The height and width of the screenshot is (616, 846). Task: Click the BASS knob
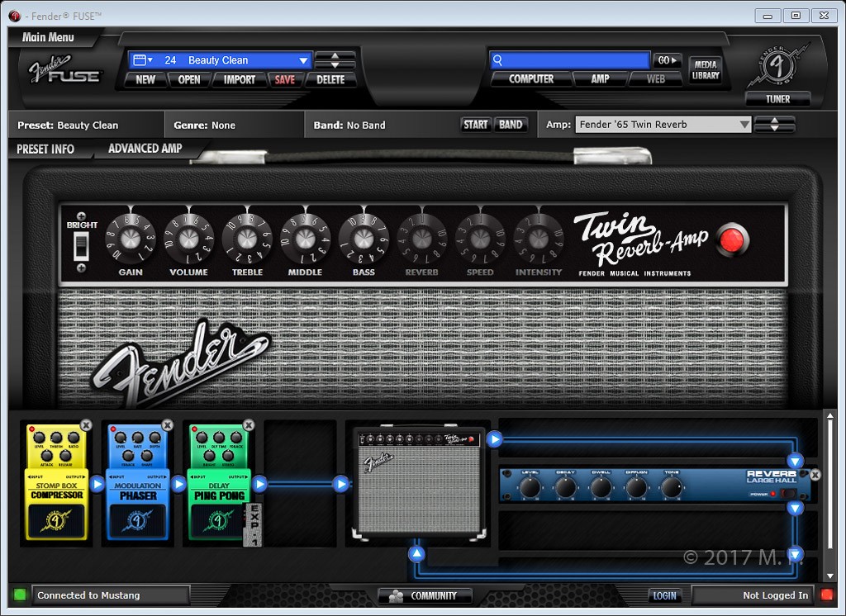[364, 239]
